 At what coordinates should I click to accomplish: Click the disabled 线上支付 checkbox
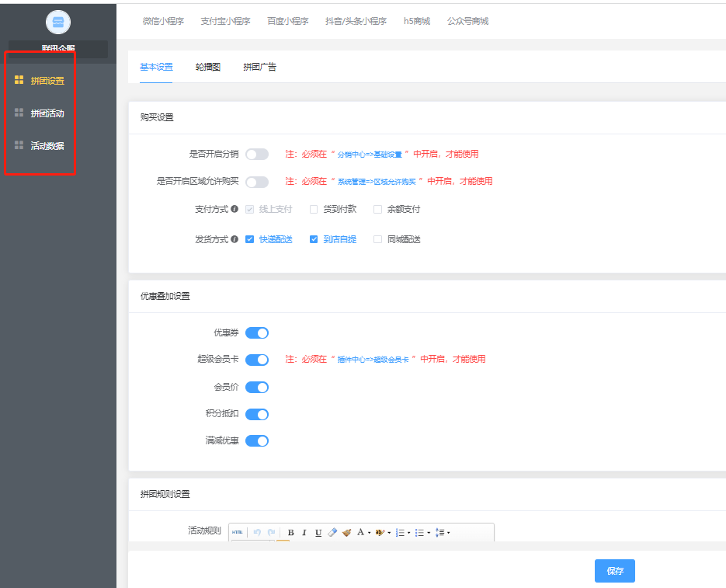(x=249, y=210)
